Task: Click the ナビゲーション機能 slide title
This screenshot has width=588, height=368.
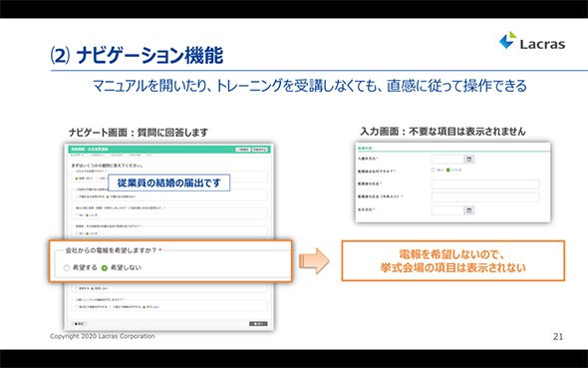Action: [x=149, y=56]
